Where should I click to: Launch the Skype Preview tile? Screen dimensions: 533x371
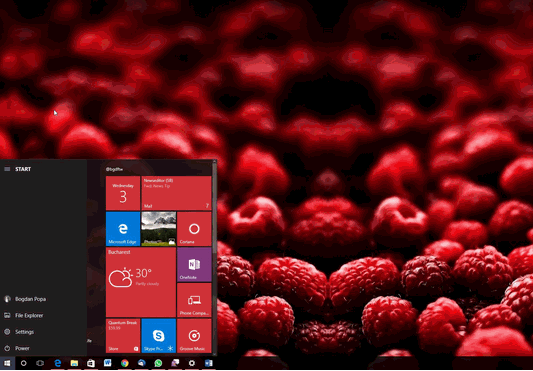coord(158,336)
